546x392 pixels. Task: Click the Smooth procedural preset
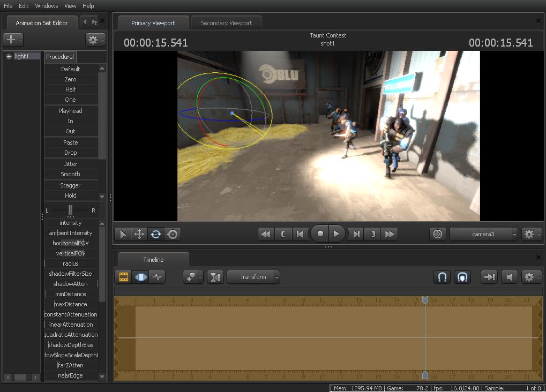71,174
